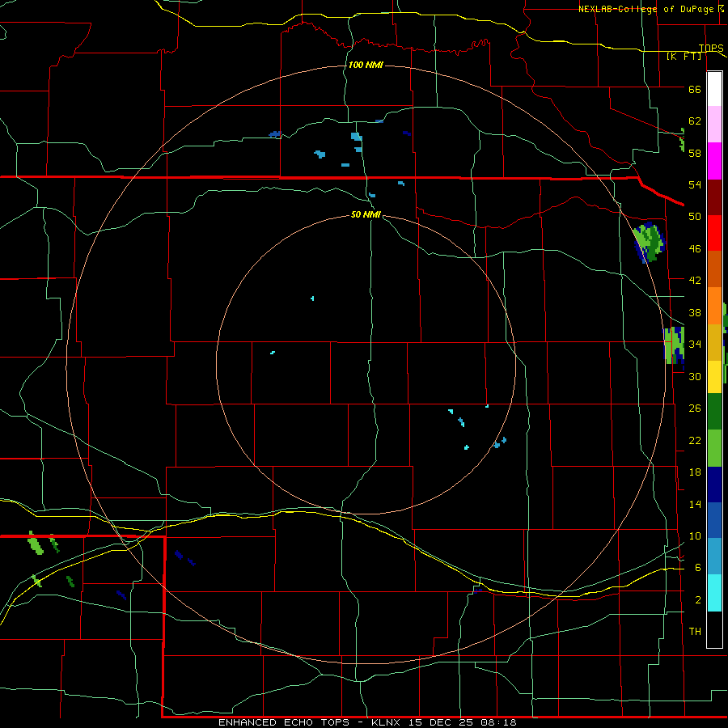This screenshot has height=728, width=728.
Task: Click the black TH swatch in legend
Action: (714, 629)
